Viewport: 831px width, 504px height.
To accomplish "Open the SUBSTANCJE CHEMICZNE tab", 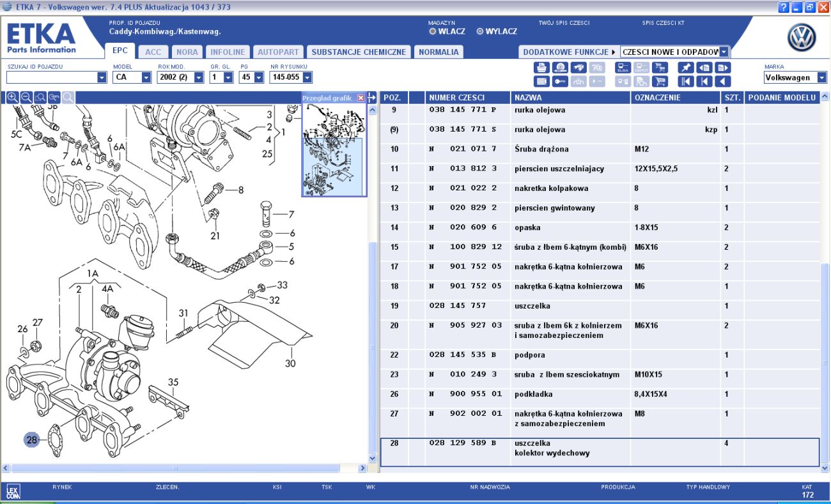I will [359, 52].
